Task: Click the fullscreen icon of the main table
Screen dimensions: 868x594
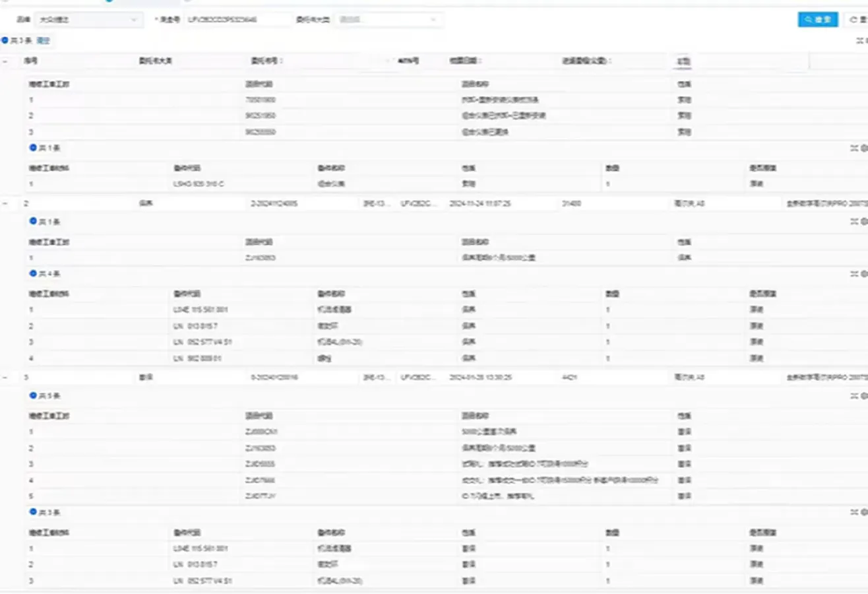Action: [x=859, y=41]
